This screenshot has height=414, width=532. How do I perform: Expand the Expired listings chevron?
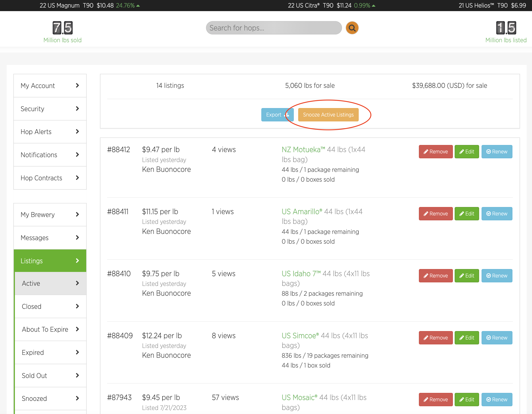tap(78, 352)
